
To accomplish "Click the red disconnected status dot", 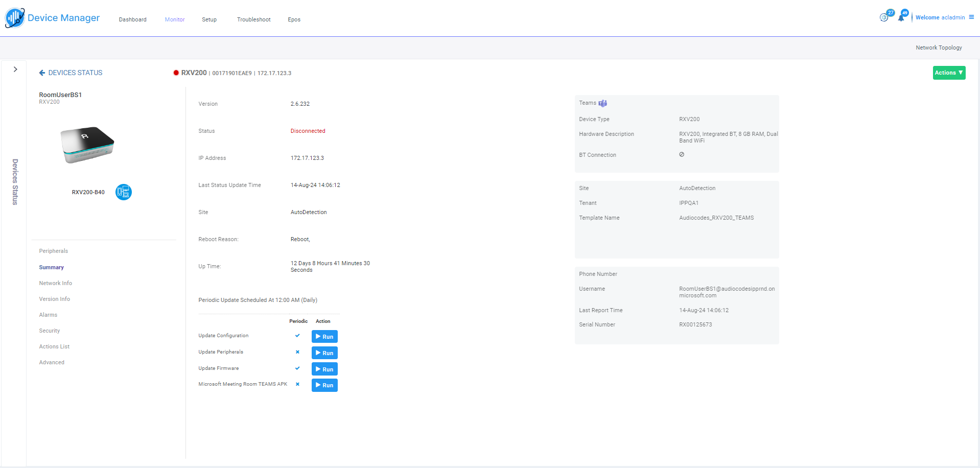I will [x=176, y=73].
